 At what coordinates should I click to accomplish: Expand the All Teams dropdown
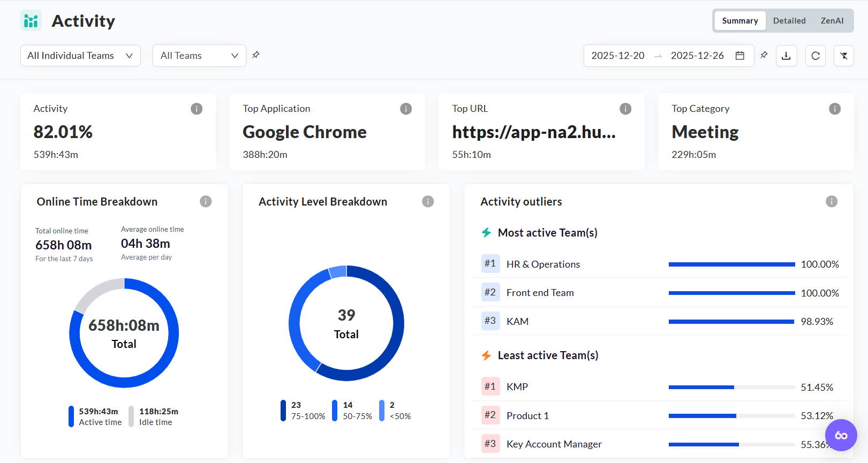click(x=199, y=56)
